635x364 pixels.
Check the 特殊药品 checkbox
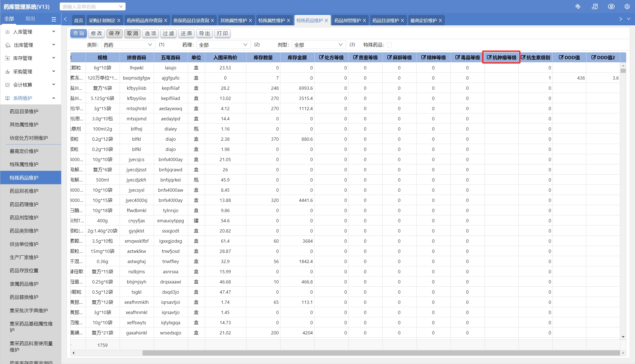click(x=389, y=45)
